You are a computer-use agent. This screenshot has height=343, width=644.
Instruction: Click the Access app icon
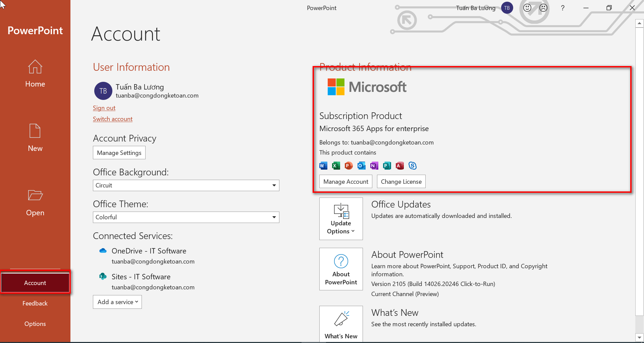click(x=400, y=166)
